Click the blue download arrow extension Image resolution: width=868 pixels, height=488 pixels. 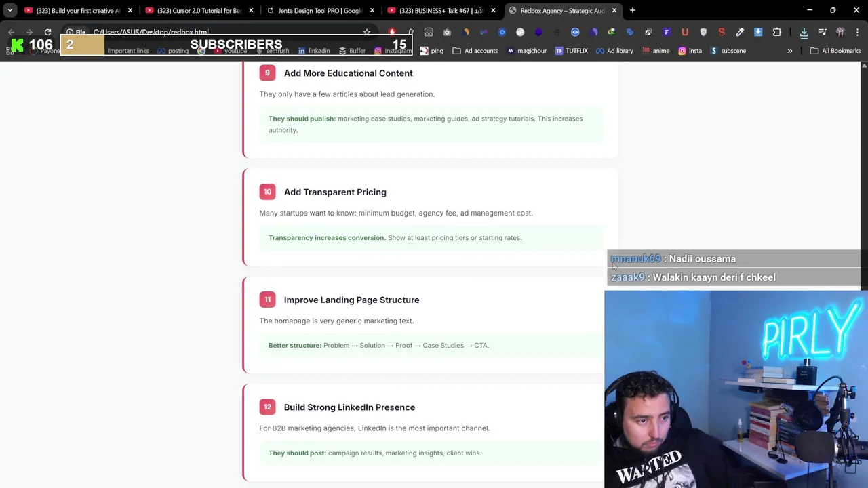[758, 32]
